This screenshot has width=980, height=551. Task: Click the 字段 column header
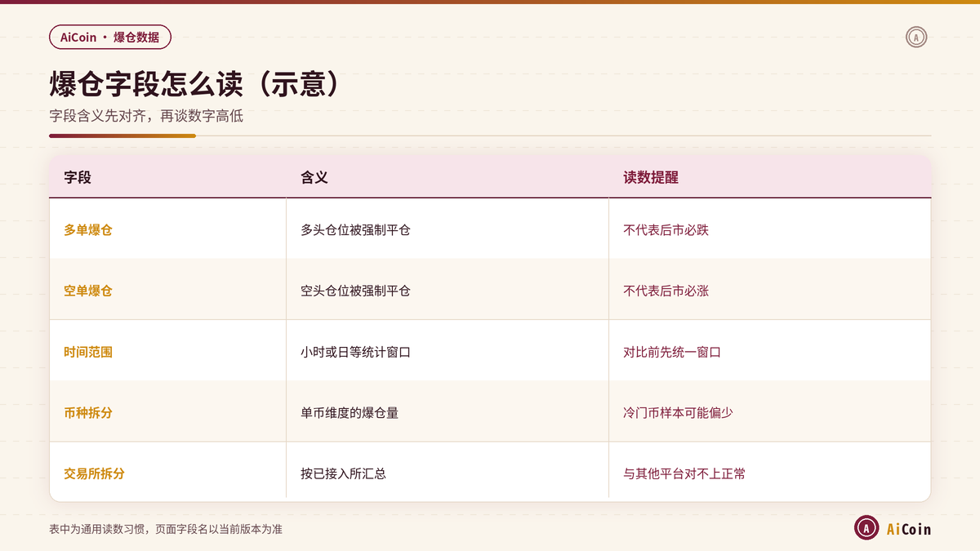click(x=78, y=177)
